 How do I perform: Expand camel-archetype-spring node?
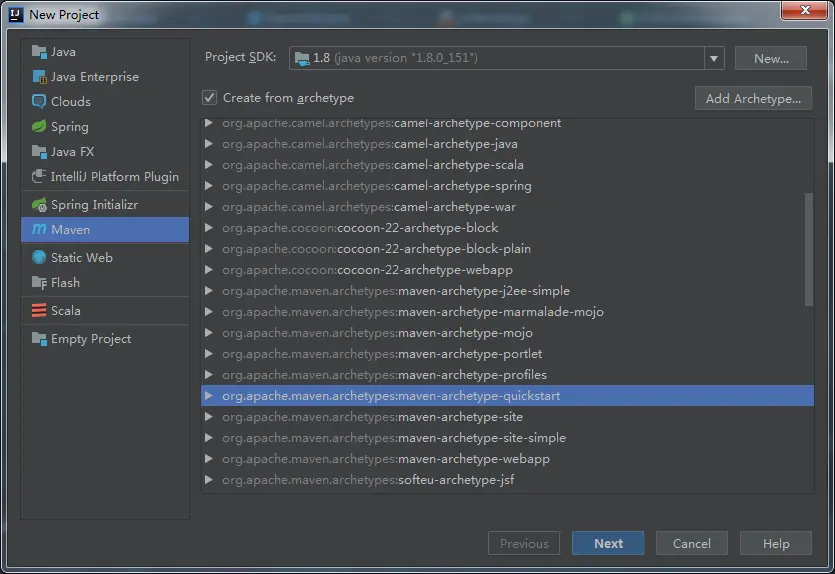coord(209,186)
